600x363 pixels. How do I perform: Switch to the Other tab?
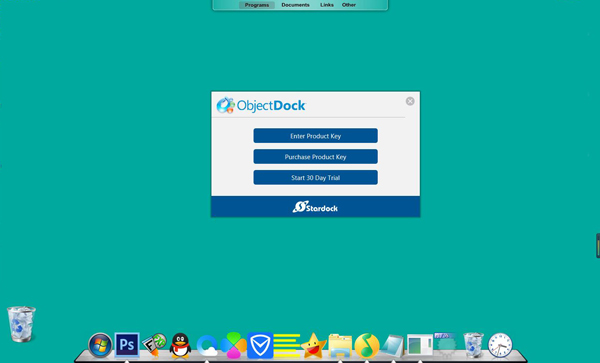[x=349, y=5]
